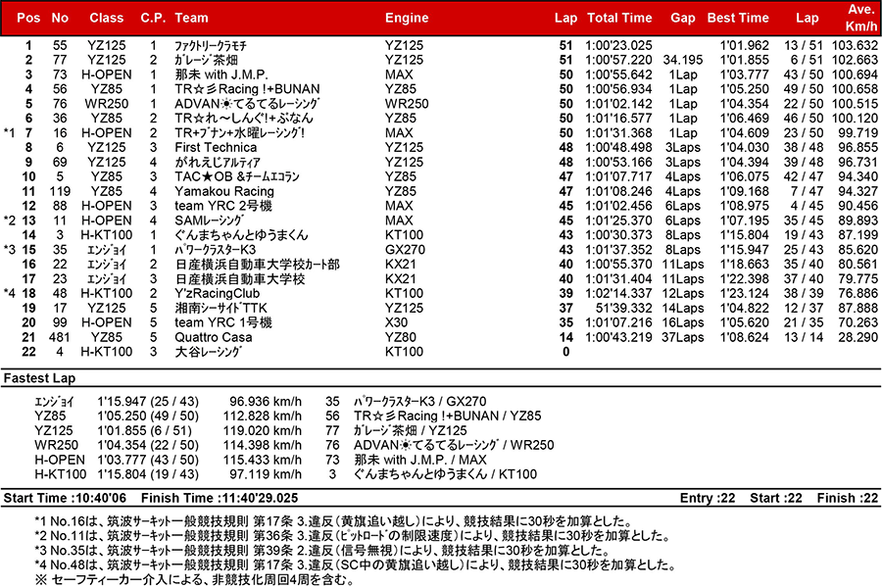Select the "C.P." column header
Screen dimensions: 882x588
point(153,18)
